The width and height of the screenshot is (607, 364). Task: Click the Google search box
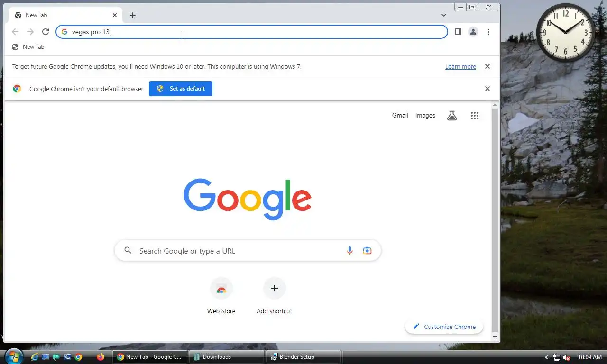pos(248,251)
